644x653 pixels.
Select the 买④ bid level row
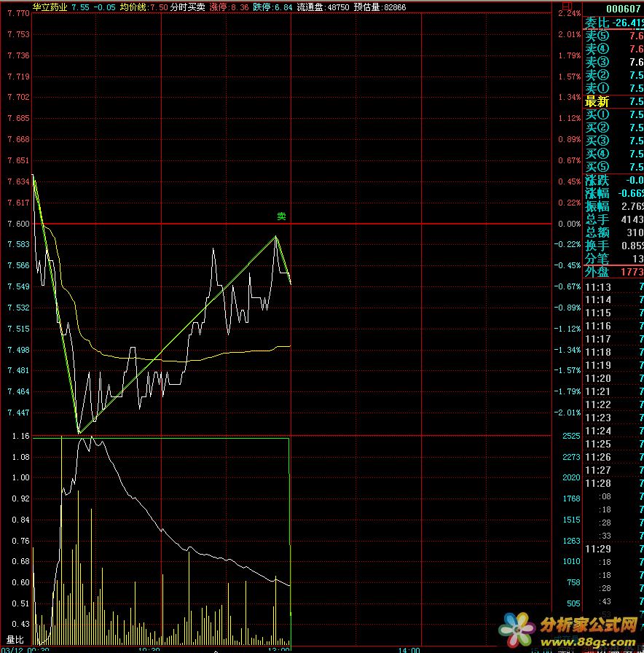(613, 154)
